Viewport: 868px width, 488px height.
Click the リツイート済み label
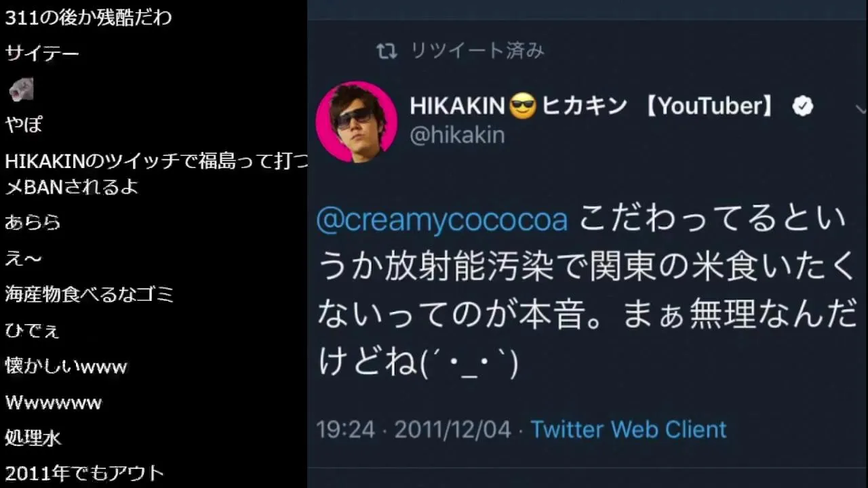(477, 51)
